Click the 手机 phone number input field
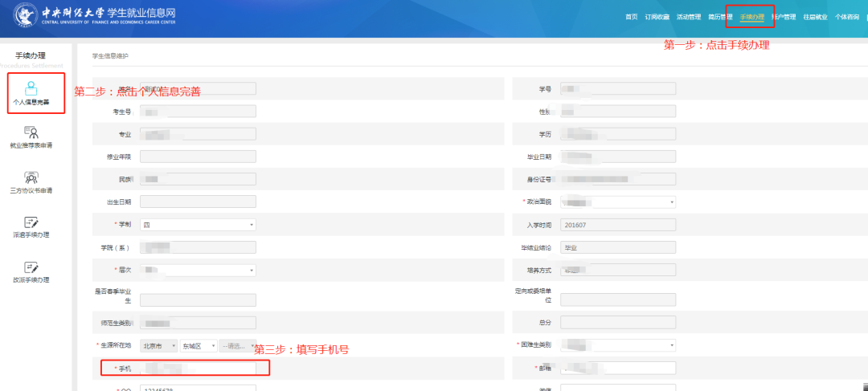Screen dimensions: 868x391 click(x=198, y=369)
